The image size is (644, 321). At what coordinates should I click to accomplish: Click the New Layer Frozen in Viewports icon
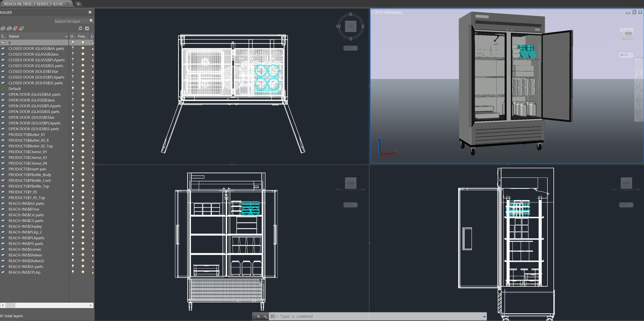pos(9,29)
